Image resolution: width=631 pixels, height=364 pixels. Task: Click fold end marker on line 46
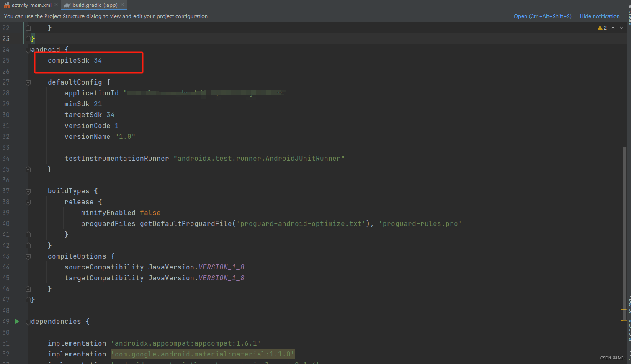pos(28,289)
